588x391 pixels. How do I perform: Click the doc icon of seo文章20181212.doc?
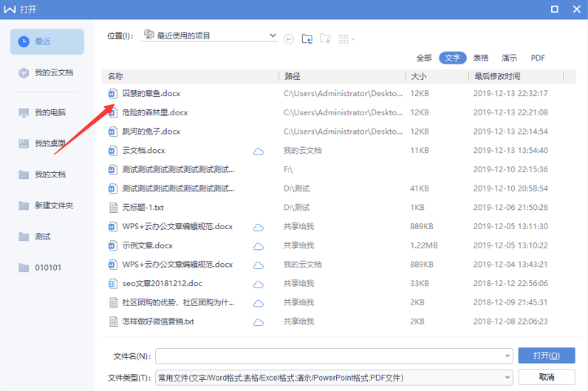[x=112, y=284]
